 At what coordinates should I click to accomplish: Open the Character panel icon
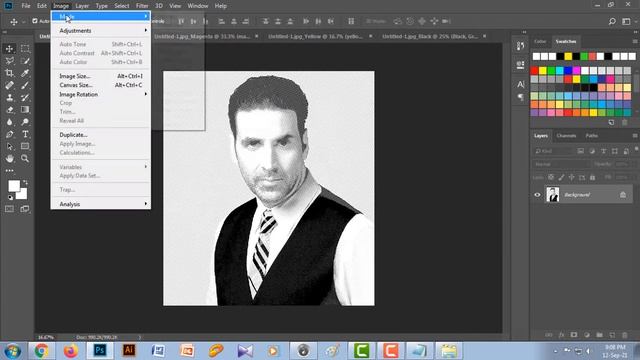[520, 84]
